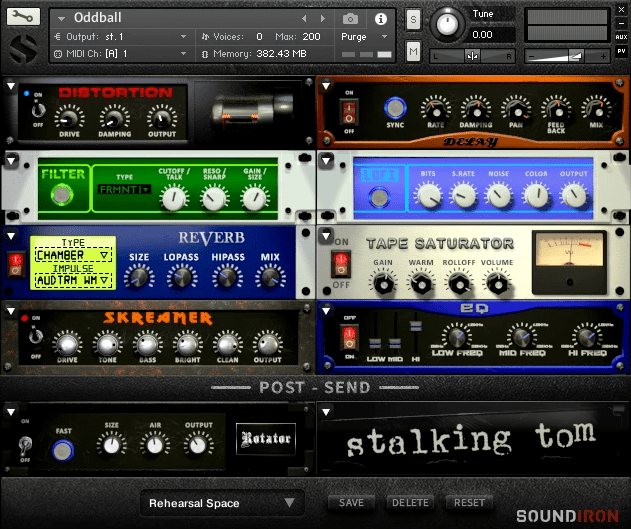Click the camera snapshot icon
The width and height of the screenshot is (631, 529).
coord(350,19)
